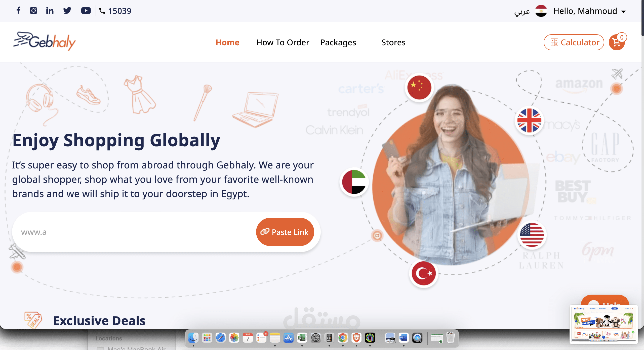Open the shipping Calculator button
This screenshot has height=350, width=644.
coord(574,43)
